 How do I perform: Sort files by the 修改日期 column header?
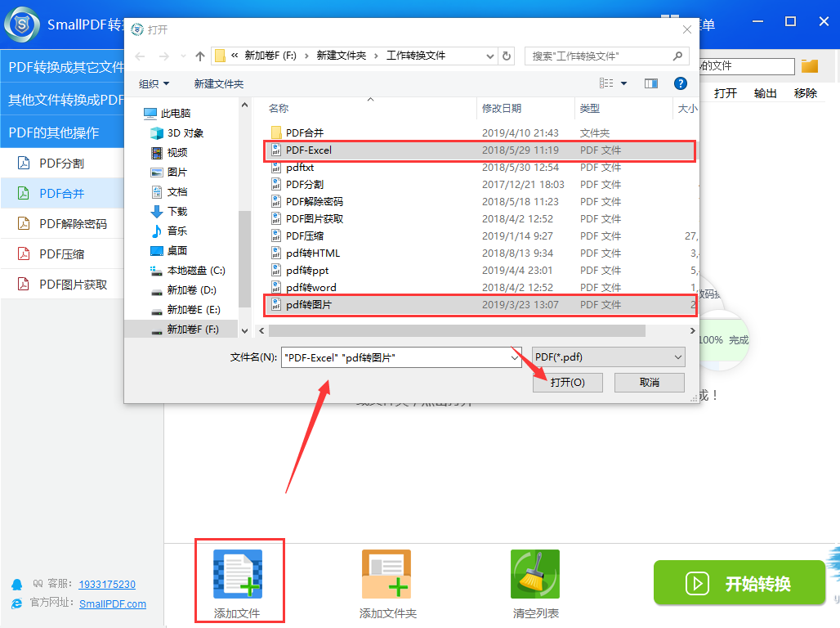tap(502, 108)
